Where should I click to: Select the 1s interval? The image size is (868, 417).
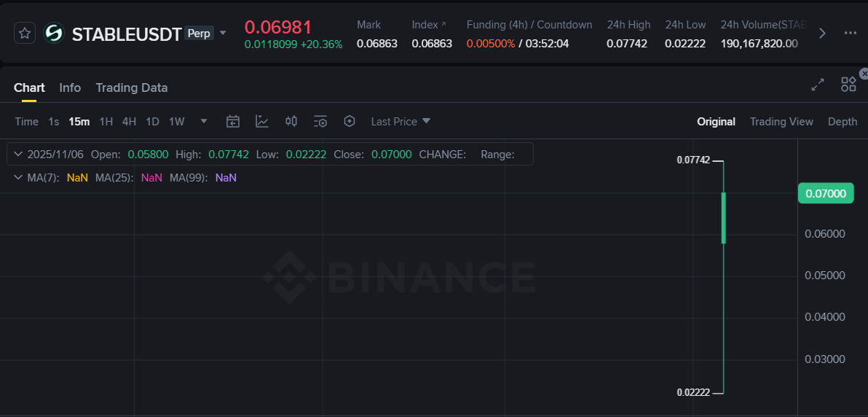54,122
